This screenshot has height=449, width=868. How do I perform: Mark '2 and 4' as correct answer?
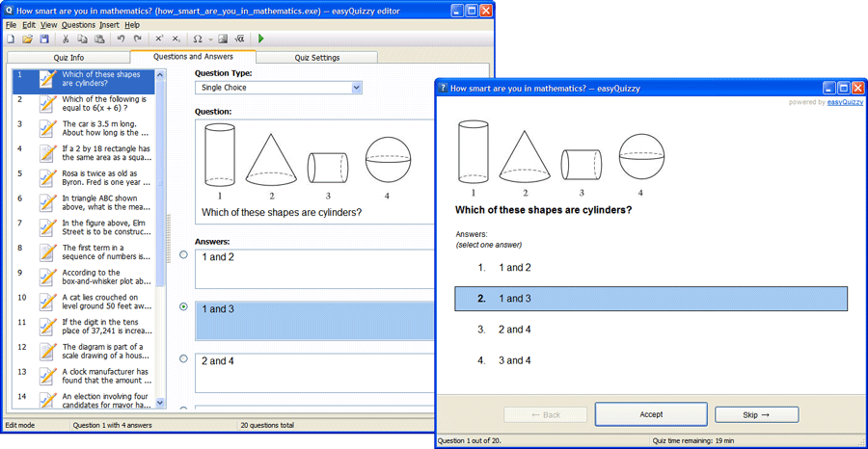(184, 359)
